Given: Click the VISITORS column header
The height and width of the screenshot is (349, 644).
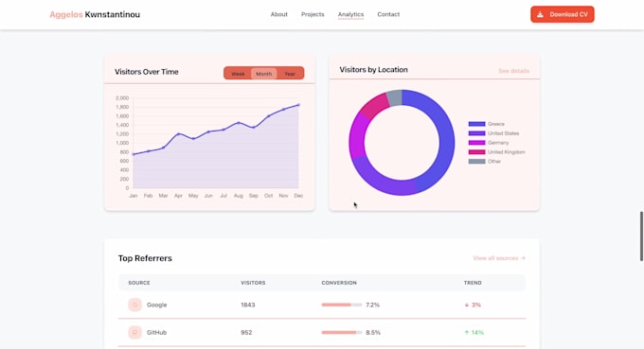Looking at the screenshot, I should [253, 283].
